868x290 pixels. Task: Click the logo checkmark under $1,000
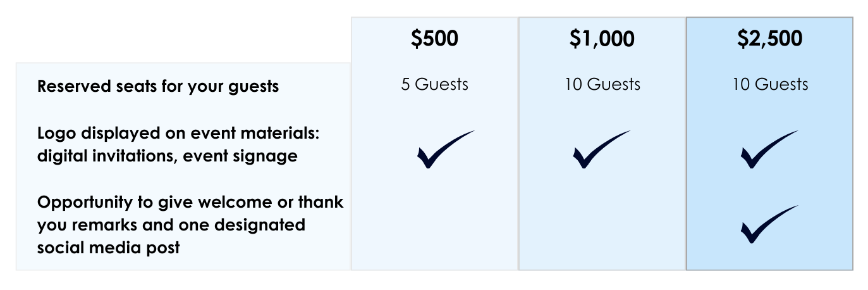coord(601,149)
